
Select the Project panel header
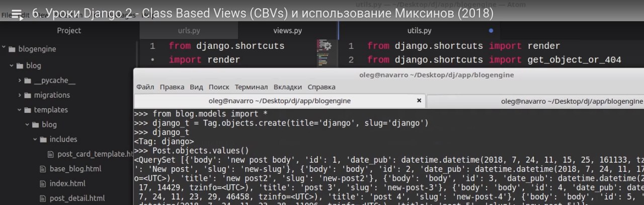[69, 31]
